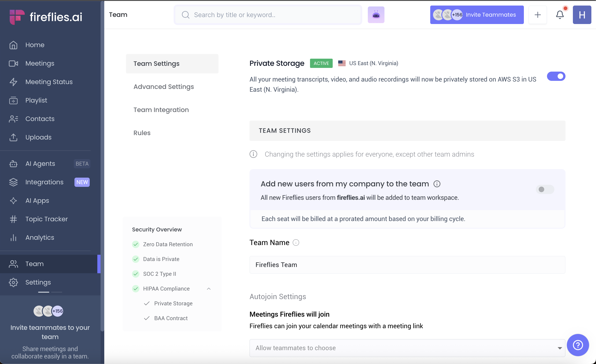The width and height of the screenshot is (596, 364).
Task: Click info icon beside Team Name
Action: pyautogui.click(x=296, y=243)
